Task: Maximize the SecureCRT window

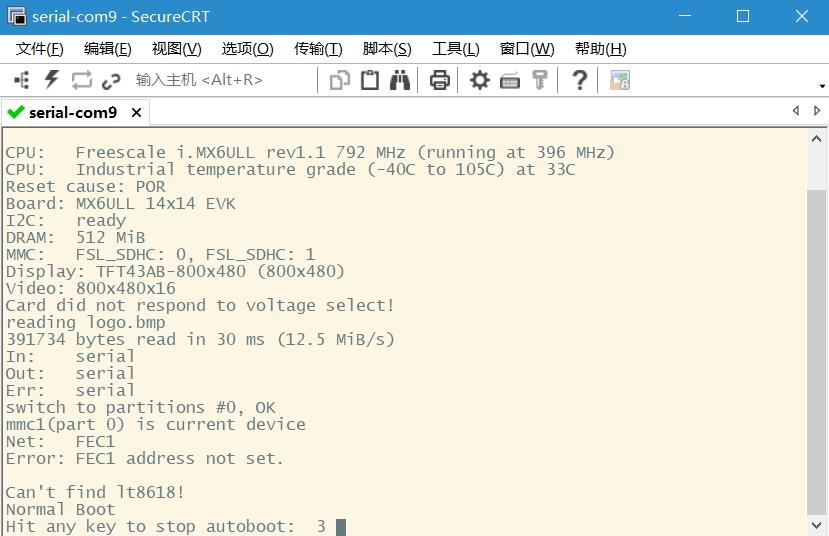Action: tap(743, 16)
